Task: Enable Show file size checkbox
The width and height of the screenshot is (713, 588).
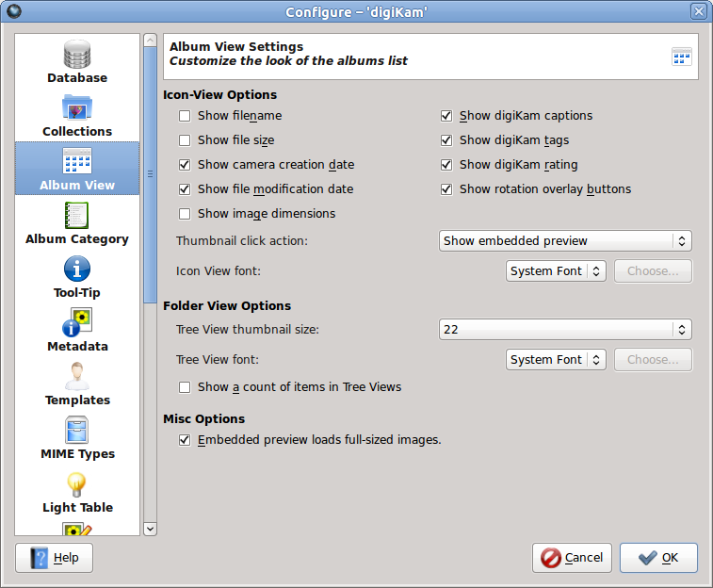Action: pyautogui.click(x=185, y=140)
